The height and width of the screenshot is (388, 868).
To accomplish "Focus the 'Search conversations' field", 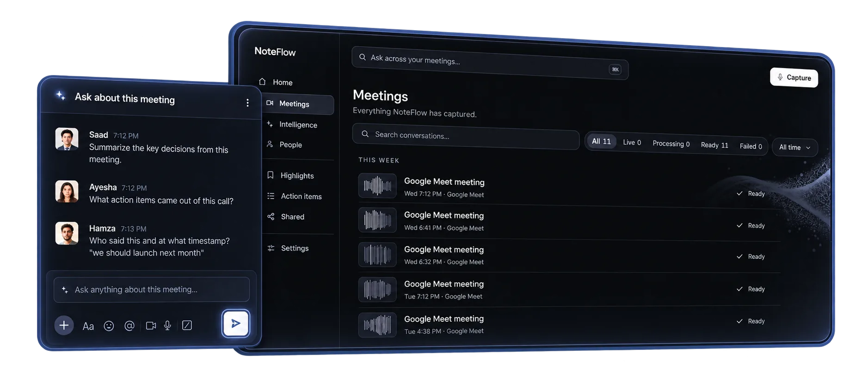I will (466, 137).
